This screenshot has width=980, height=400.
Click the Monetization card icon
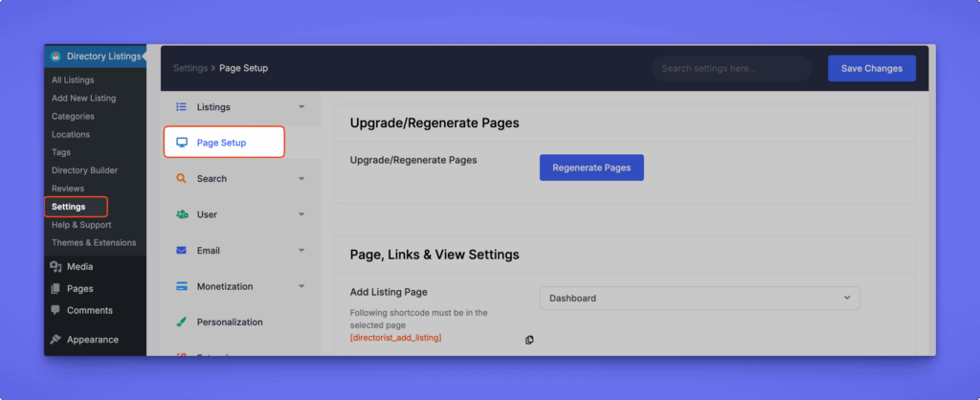(x=181, y=286)
